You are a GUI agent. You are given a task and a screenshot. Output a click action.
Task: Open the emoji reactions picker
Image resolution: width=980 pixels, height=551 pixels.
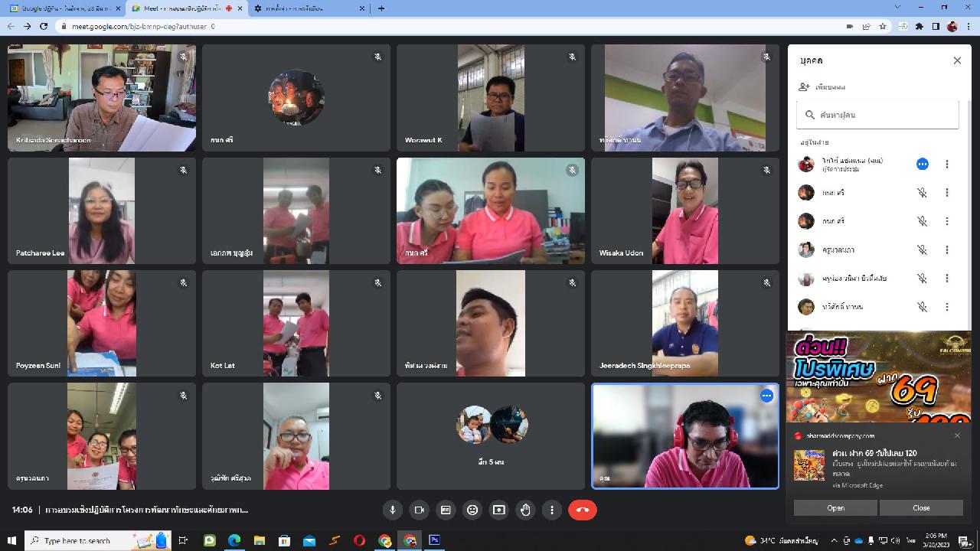tap(472, 510)
